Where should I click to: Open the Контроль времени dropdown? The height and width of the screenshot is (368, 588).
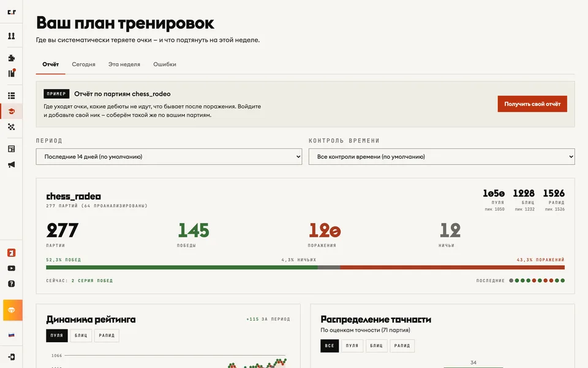pos(442,156)
